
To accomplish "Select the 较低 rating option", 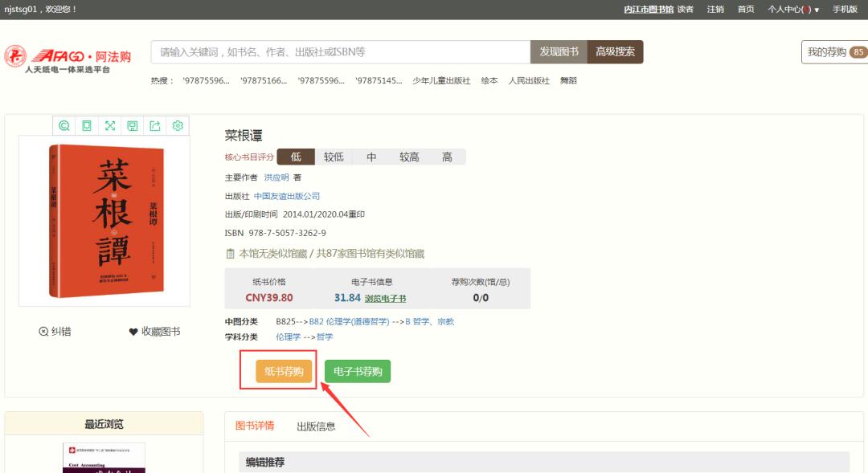I will (334, 157).
